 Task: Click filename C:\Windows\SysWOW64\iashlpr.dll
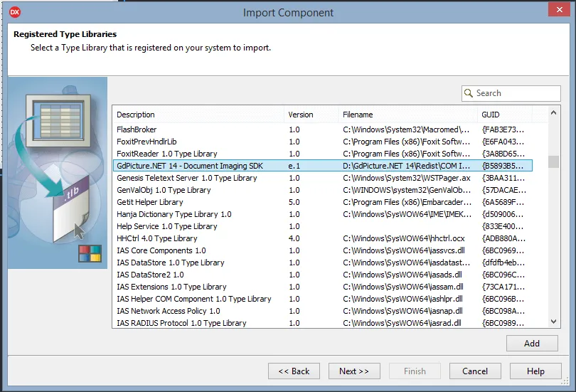tap(402, 299)
